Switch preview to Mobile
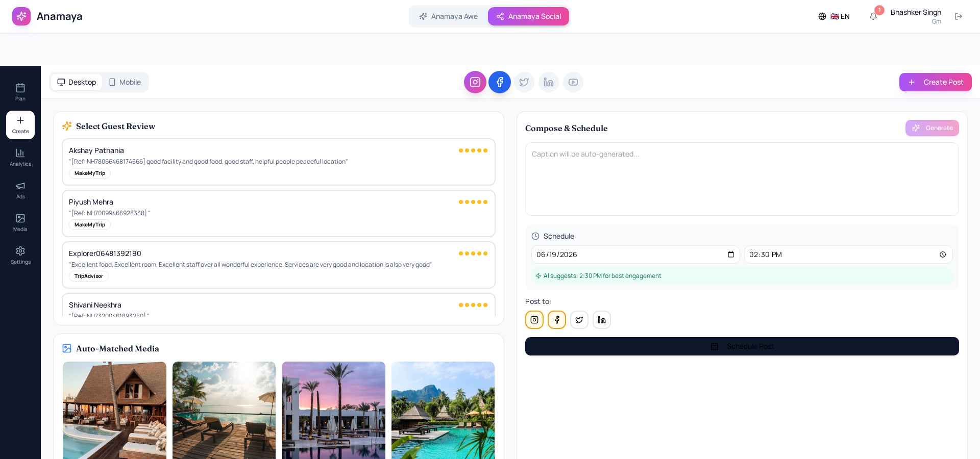This screenshot has height=459, width=980. (125, 82)
